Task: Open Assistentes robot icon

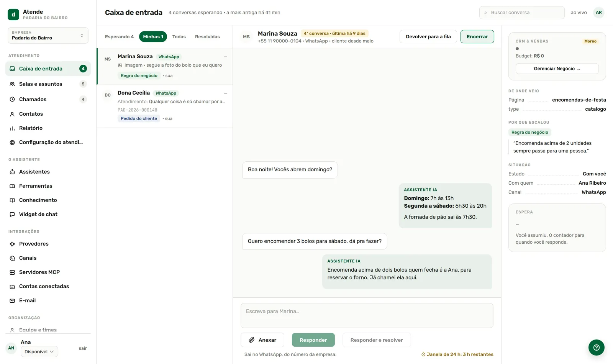Action: point(12,172)
